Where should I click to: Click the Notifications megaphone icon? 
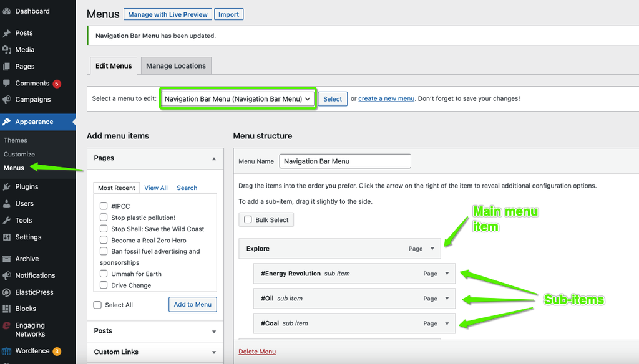coord(6,275)
